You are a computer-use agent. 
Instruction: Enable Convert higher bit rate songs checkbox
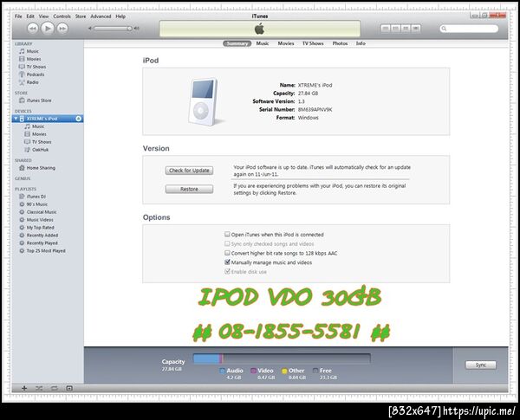point(227,253)
